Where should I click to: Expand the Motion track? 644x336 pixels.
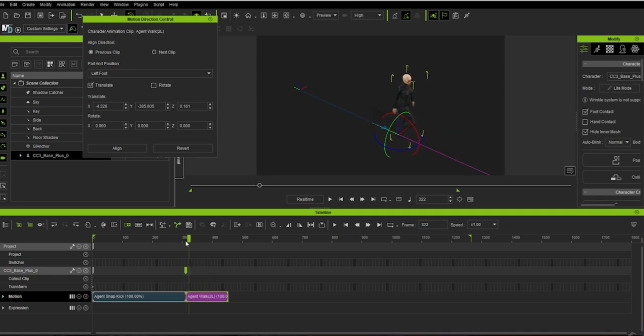coord(3,296)
